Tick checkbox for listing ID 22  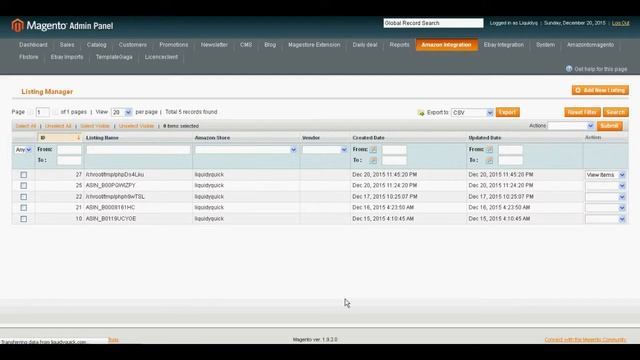[x=24, y=197]
